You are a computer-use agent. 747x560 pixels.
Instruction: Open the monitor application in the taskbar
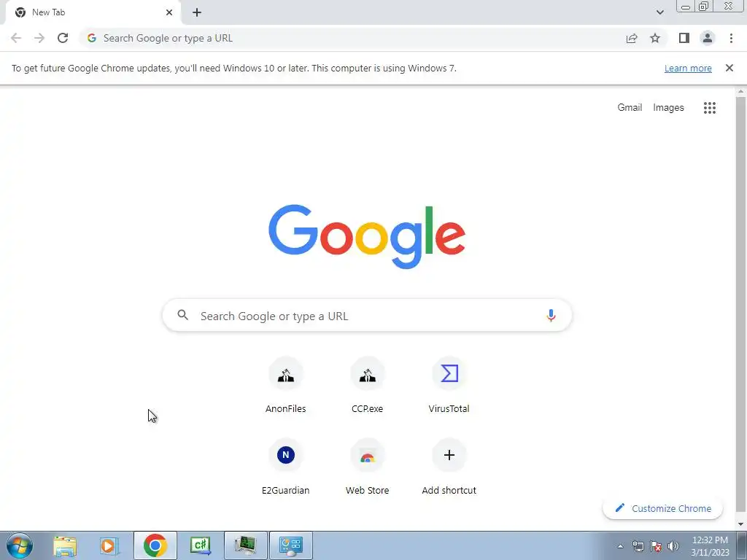(x=245, y=545)
